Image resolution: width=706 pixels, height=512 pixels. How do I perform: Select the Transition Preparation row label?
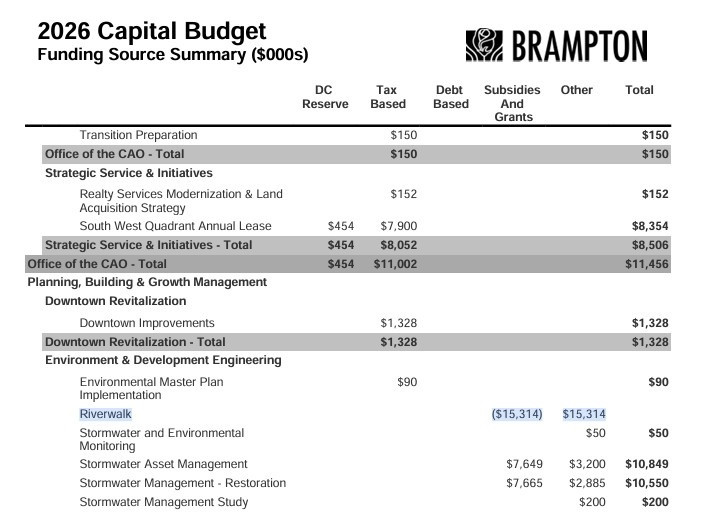[138, 135]
